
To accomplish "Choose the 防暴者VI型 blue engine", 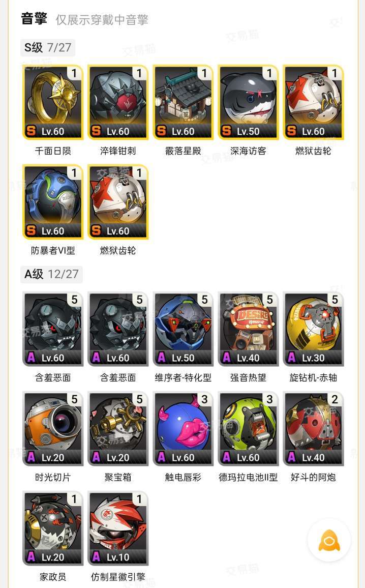I will 53,202.
